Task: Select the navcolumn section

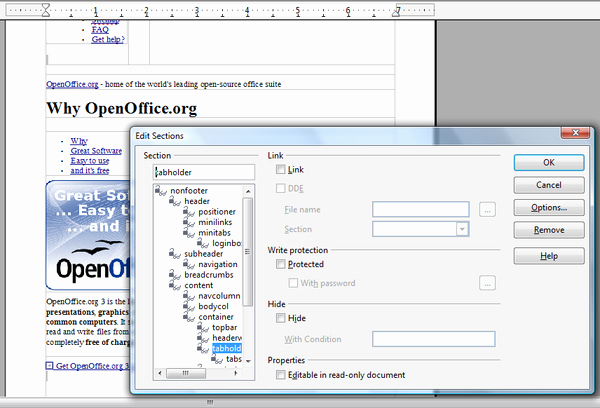Action: coord(219,295)
